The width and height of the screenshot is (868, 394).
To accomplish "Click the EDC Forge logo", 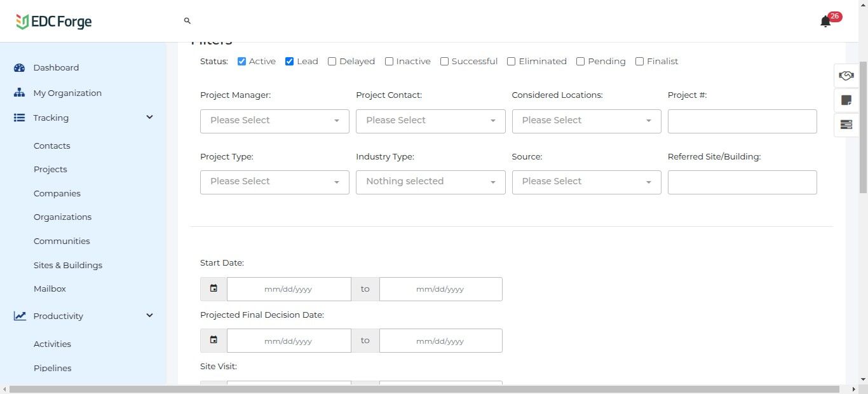I will coord(54,22).
